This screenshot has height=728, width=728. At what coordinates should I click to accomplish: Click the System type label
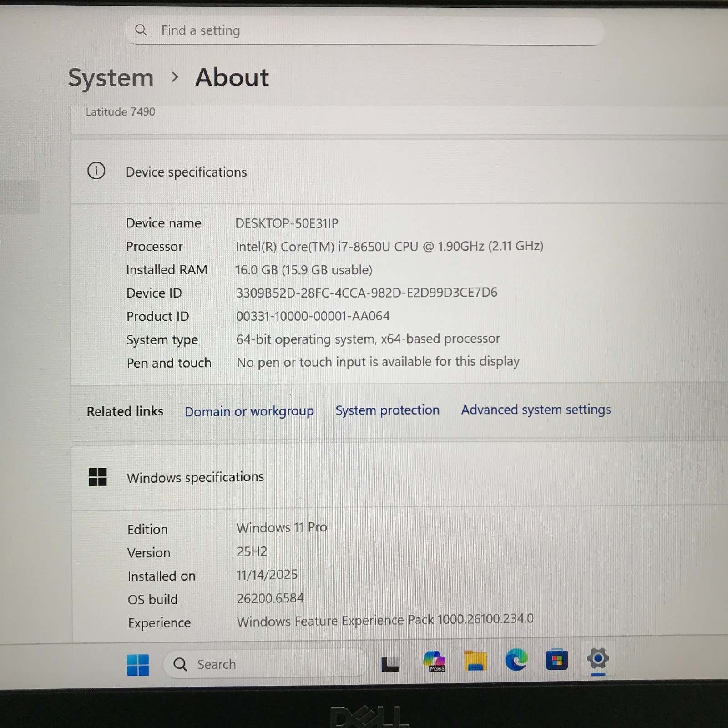tap(162, 340)
